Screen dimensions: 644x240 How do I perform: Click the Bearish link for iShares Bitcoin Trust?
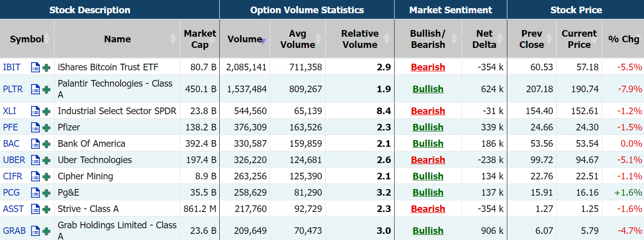[428, 67]
